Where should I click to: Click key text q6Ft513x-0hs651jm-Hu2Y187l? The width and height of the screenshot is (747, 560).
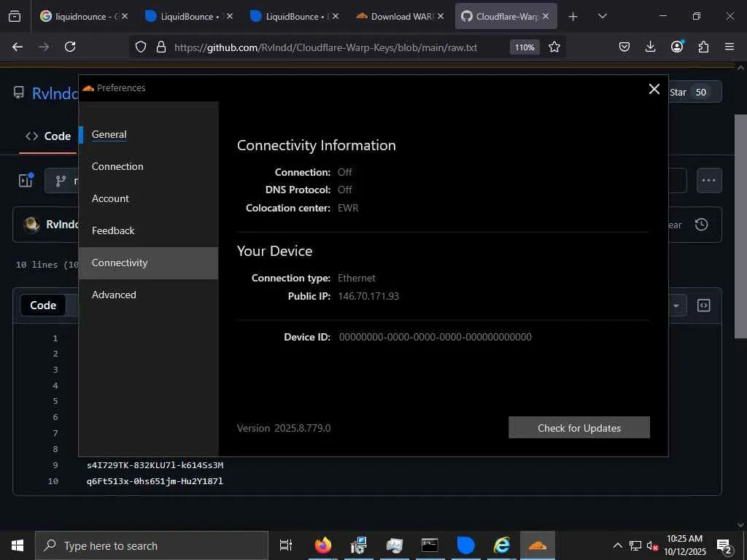[155, 481]
